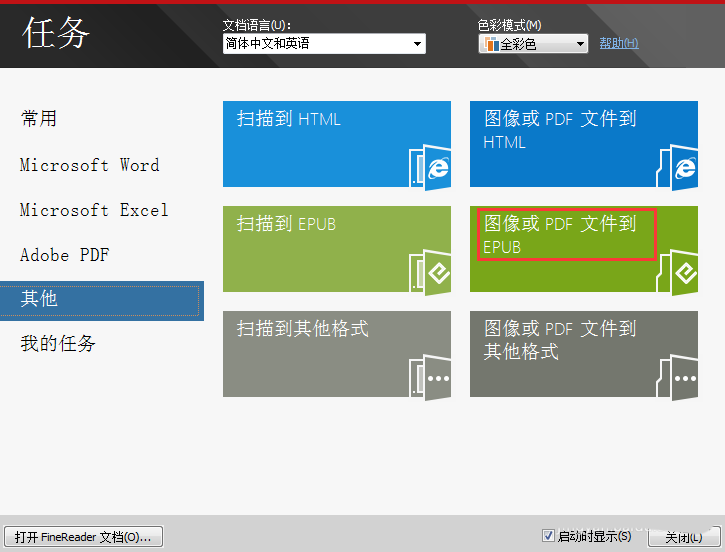Click the color palette icon in 色彩模式 box
This screenshot has width=725, height=552.
pos(490,44)
